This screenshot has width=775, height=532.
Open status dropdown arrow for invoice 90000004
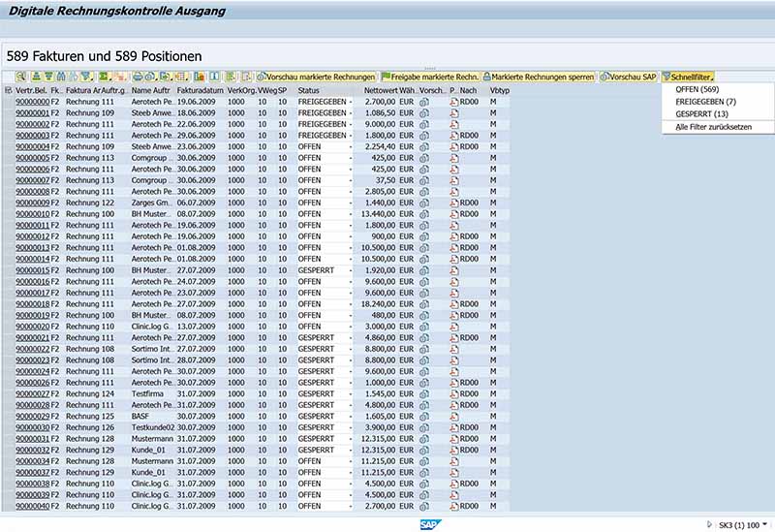click(351, 147)
